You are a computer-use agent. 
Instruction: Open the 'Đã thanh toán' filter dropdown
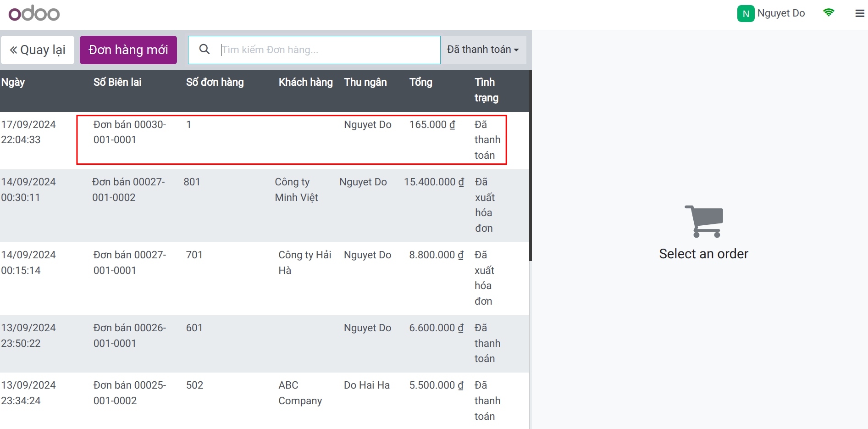click(482, 50)
